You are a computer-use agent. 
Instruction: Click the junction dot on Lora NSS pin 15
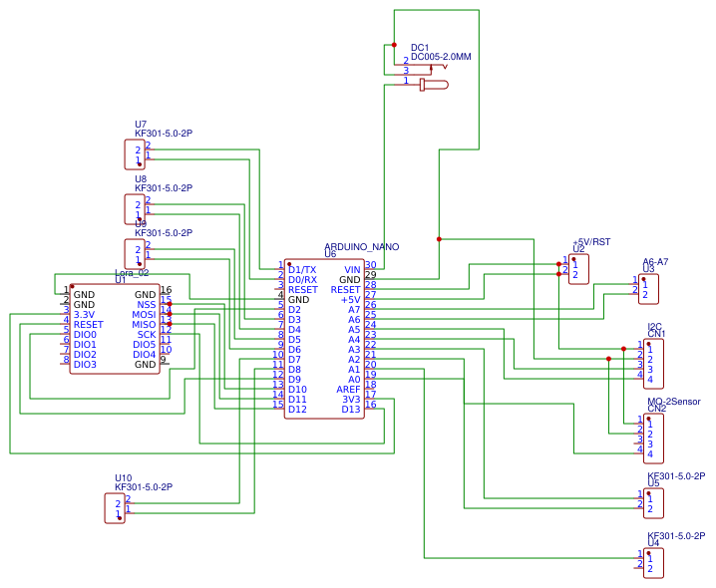click(x=170, y=304)
